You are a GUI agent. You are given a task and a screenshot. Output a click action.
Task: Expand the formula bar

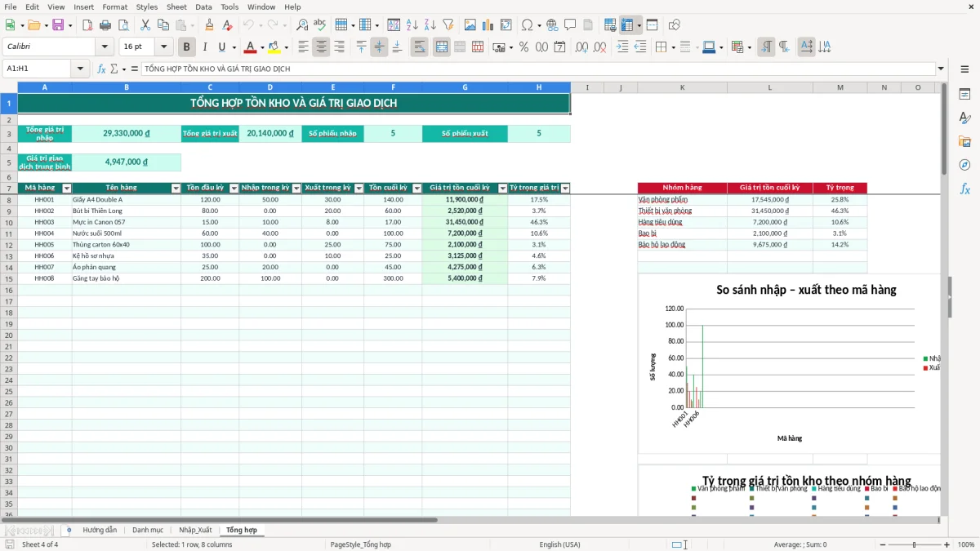pyautogui.click(x=941, y=69)
